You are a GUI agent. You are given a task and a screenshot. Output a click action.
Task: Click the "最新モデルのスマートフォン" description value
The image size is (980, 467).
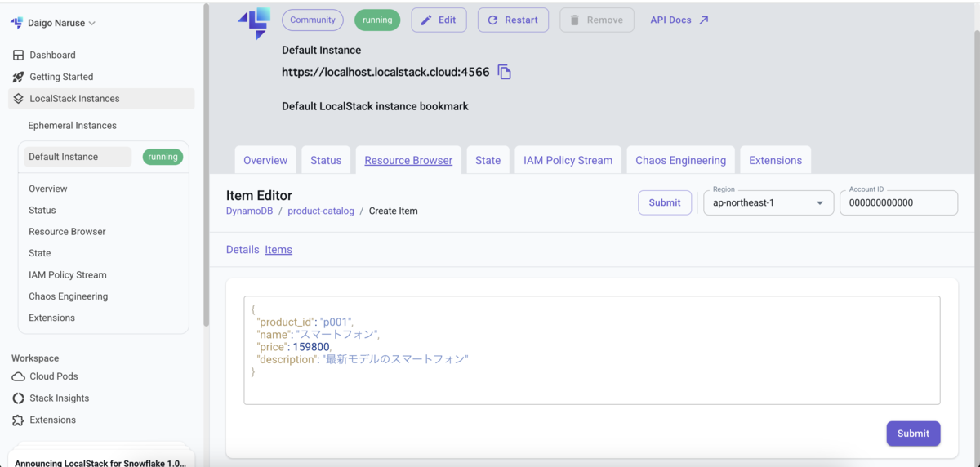(x=395, y=359)
